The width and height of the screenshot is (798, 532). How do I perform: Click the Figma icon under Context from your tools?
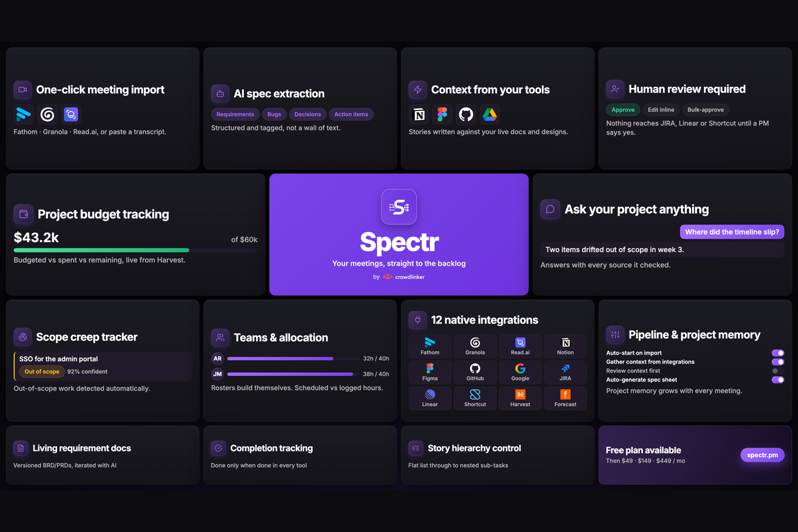click(x=442, y=114)
